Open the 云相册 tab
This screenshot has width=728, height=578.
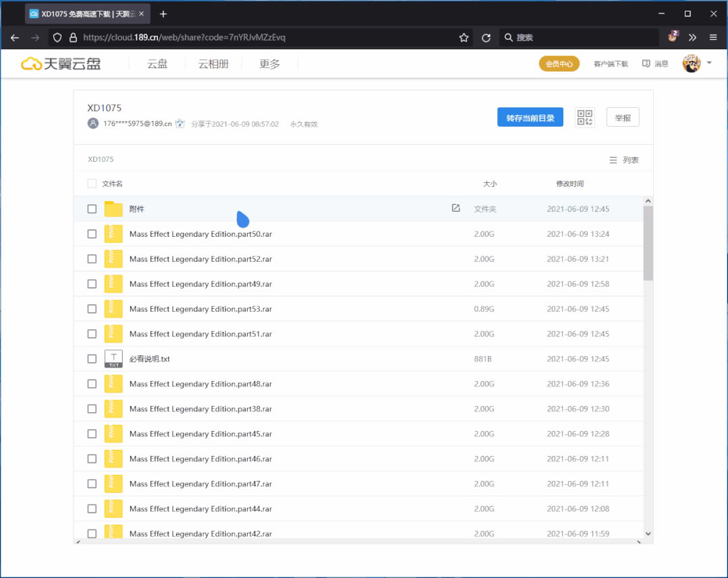click(214, 63)
